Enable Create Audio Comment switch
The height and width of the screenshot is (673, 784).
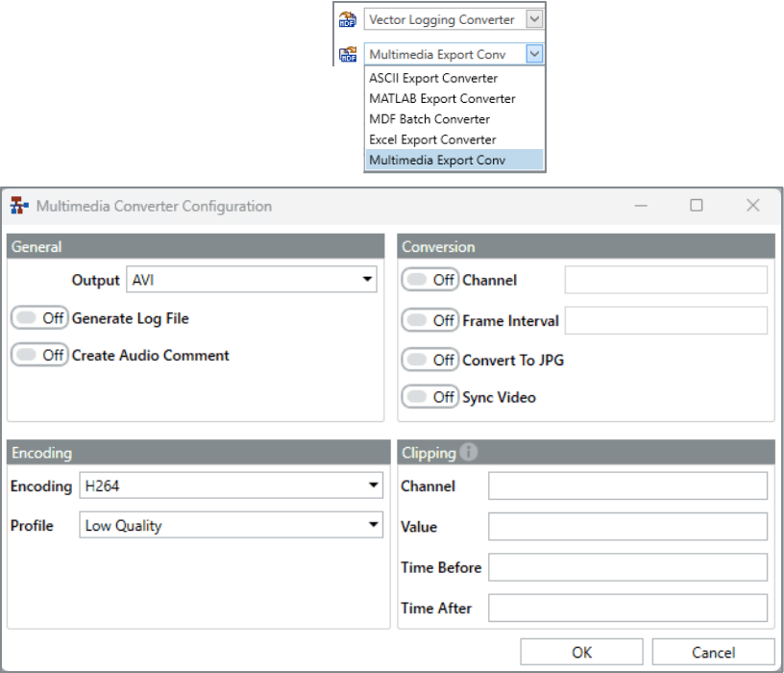coord(39,355)
